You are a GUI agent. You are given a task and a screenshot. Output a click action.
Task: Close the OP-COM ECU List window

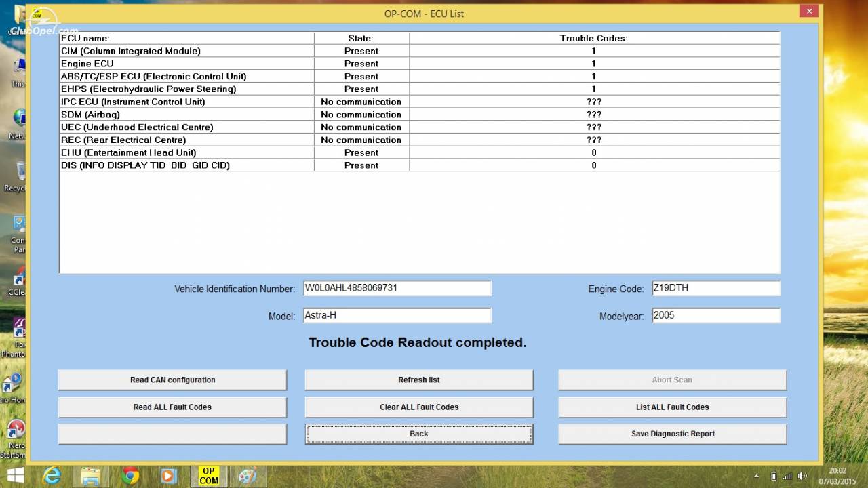[808, 11]
